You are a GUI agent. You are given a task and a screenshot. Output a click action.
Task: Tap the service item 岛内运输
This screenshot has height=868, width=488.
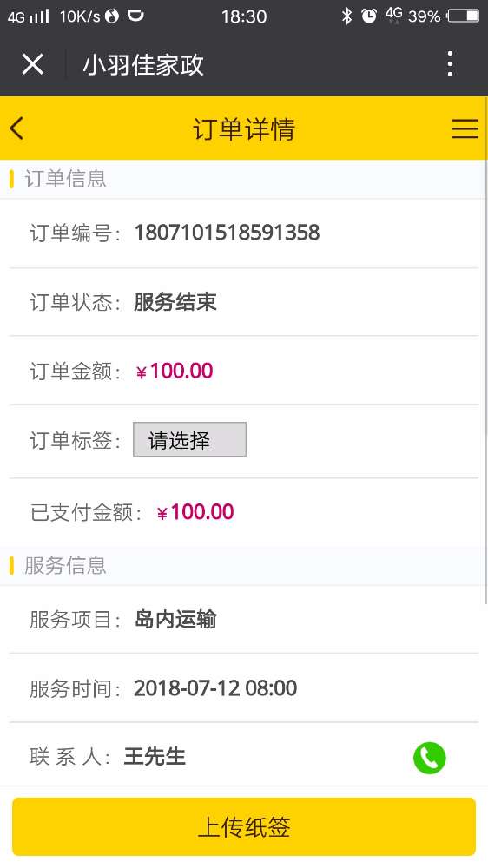tap(175, 619)
